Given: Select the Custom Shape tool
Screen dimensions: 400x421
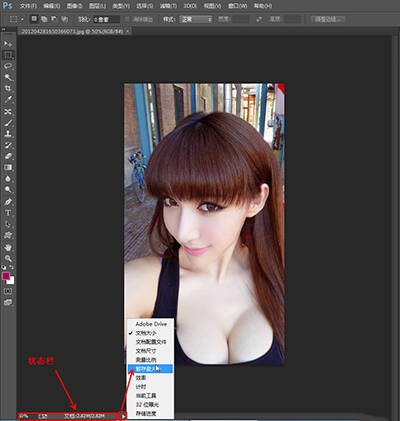Looking at the screenshot, I should point(8,235).
